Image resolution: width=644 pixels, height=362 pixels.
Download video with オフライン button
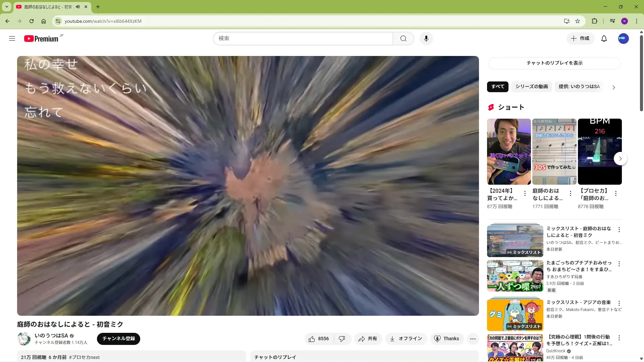click(x=406, y=339)
